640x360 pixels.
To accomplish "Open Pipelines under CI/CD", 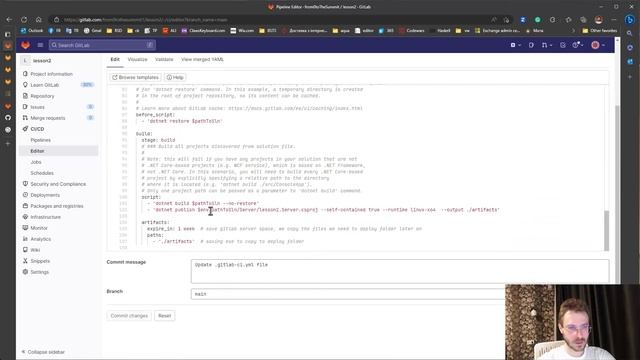I will (x=41, y=140).
